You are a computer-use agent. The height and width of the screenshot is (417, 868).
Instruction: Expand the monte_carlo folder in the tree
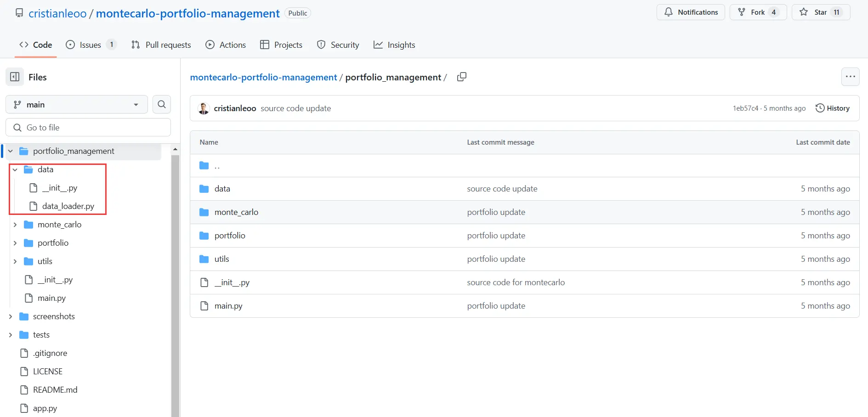(15, 225)
